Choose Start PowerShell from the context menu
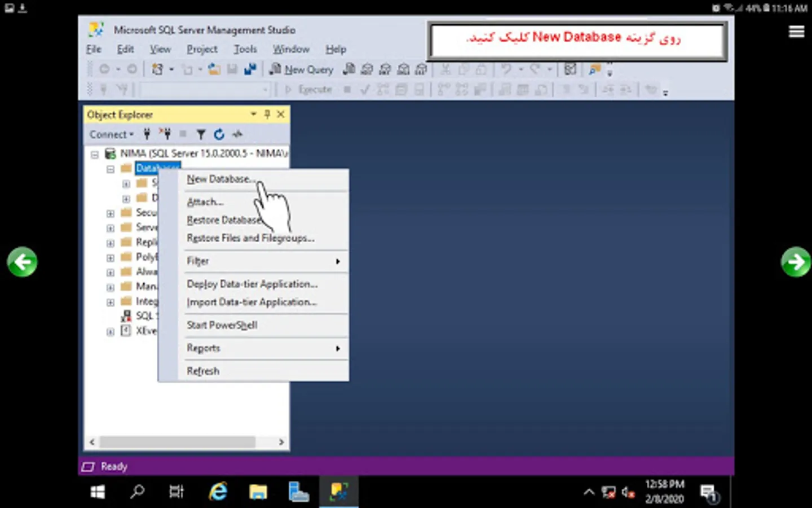Screen dimensions: 812x508 (263, 325)
